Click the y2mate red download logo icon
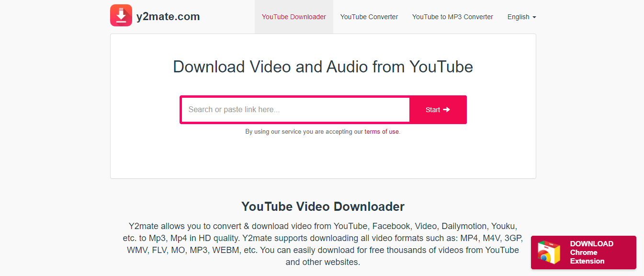Image resolution: width=644 pixels, height=276 pixels. pos(121,15)
